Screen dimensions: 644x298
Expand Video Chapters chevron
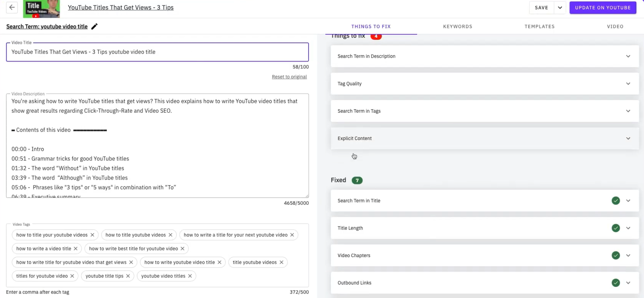click(x=628, y=256)
